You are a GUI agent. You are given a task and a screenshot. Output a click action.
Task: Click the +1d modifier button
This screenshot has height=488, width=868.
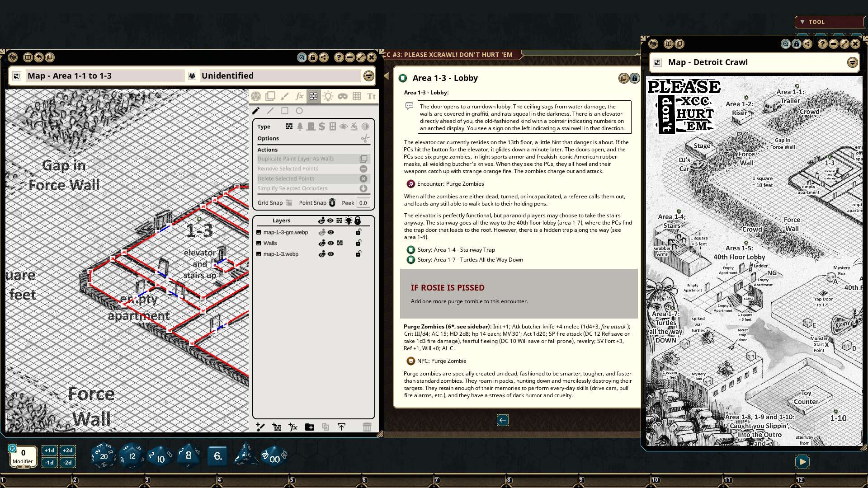point(49,450)
